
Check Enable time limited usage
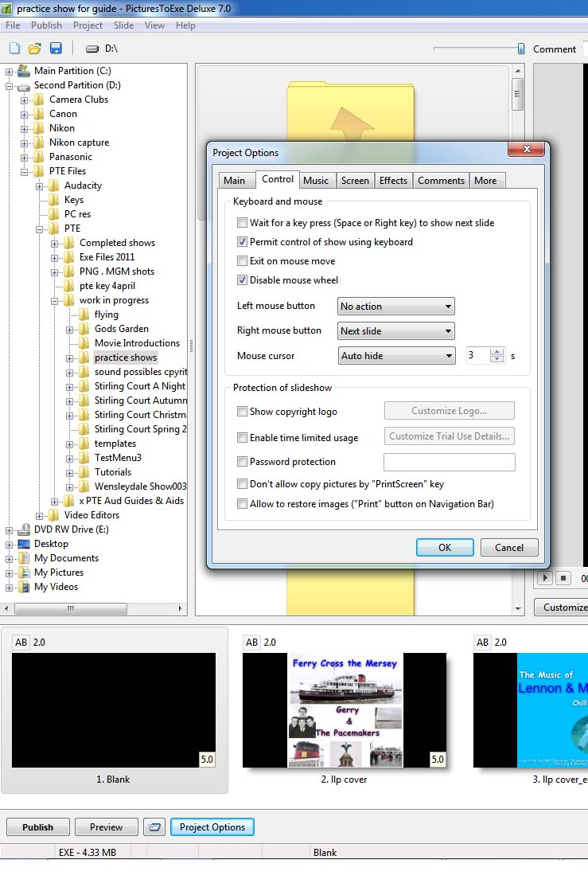pyautogui.click(x=243, y=438)
